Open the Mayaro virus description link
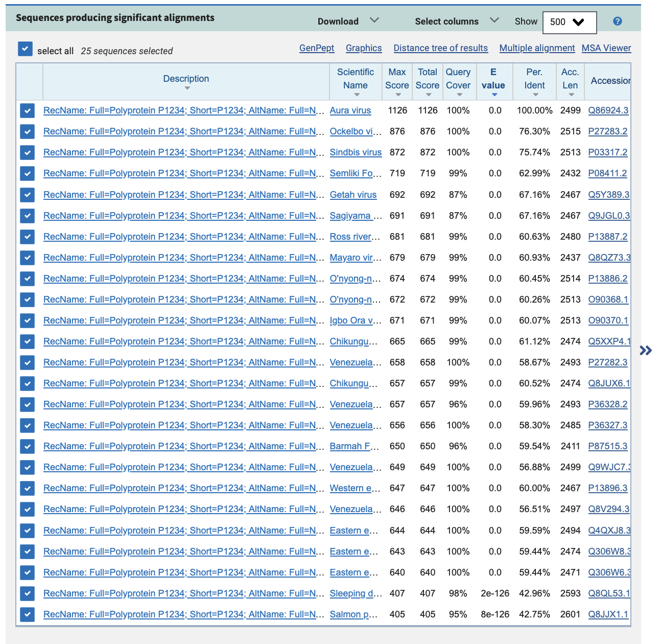This screenshot has width=661, height=644. point(184,258)
